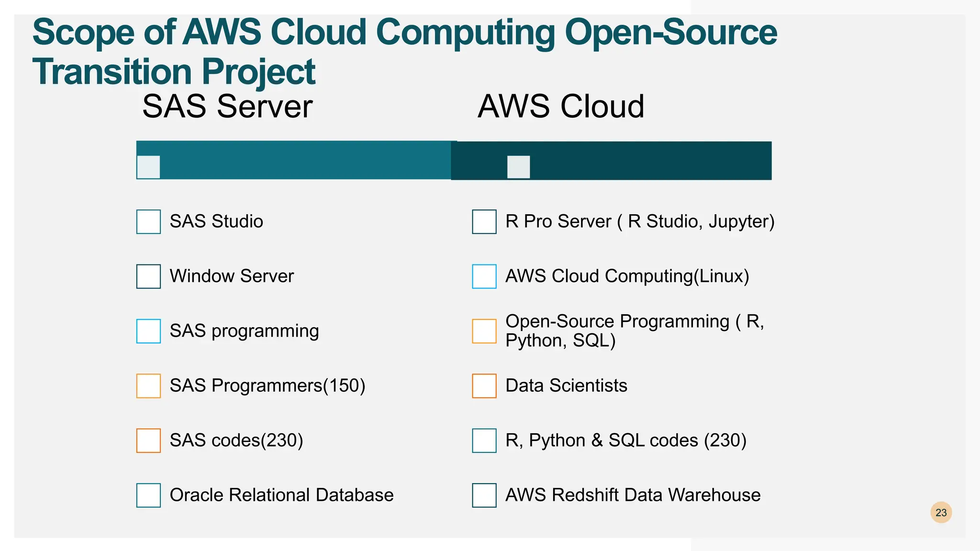The image size is (980, 551).
Task: Click the page number 23 badge
Action: 941,513
